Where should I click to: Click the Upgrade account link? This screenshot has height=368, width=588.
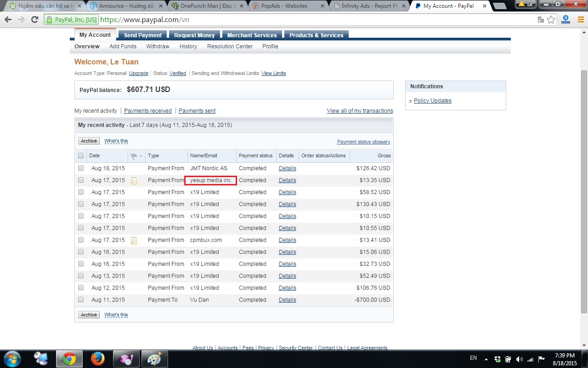pyautogui.click(x=139, y=74)
